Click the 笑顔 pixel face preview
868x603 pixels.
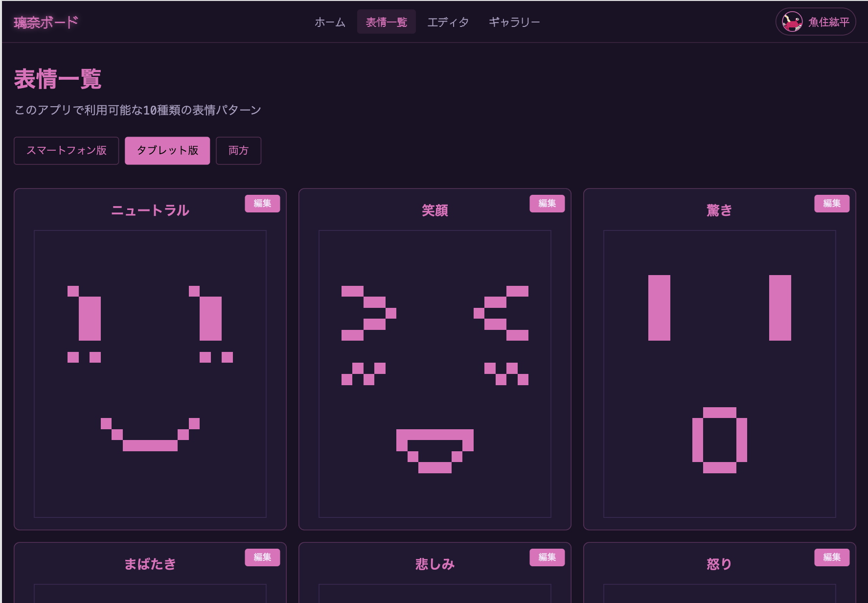click(x=434, y=374)
